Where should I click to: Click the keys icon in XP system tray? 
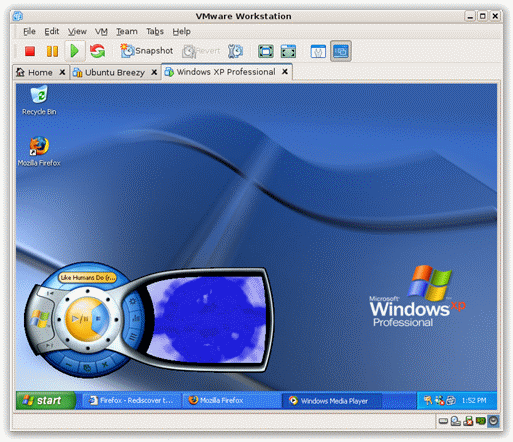(428, 400)
